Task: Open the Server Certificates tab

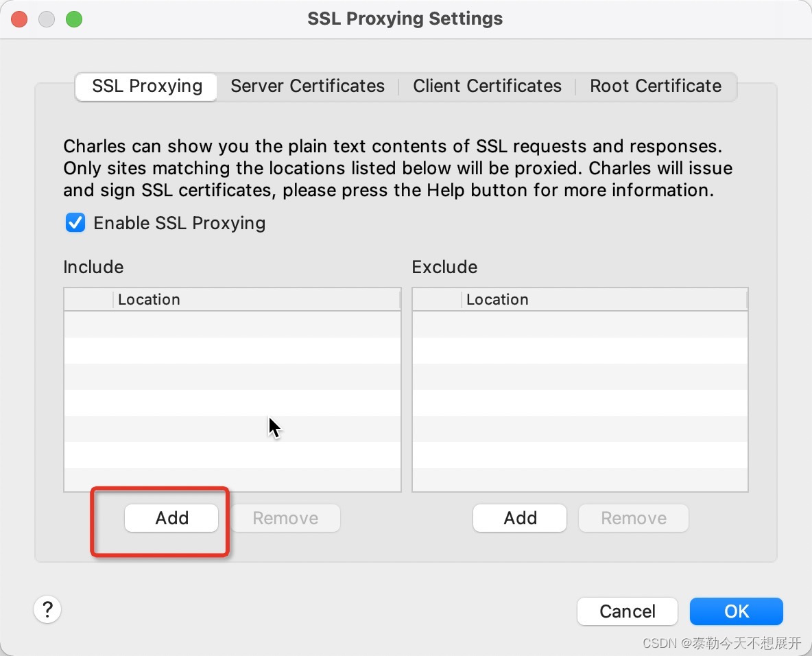Action: [x=308, y=86]
